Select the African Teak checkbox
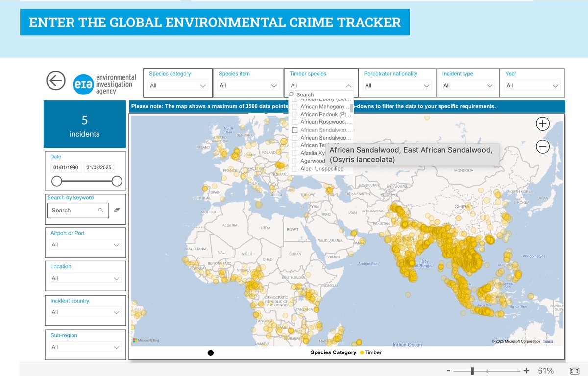Viewport: 588px width, 376px height. (294, 145)
